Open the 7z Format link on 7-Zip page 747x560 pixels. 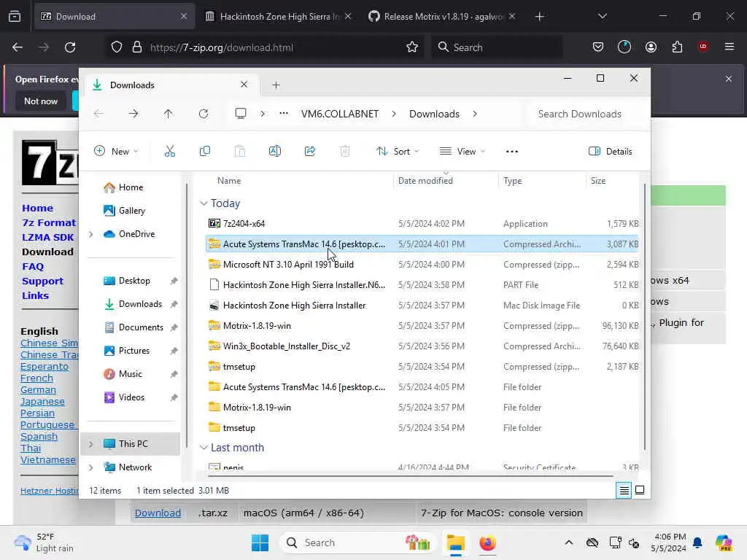tap(49, 223)
